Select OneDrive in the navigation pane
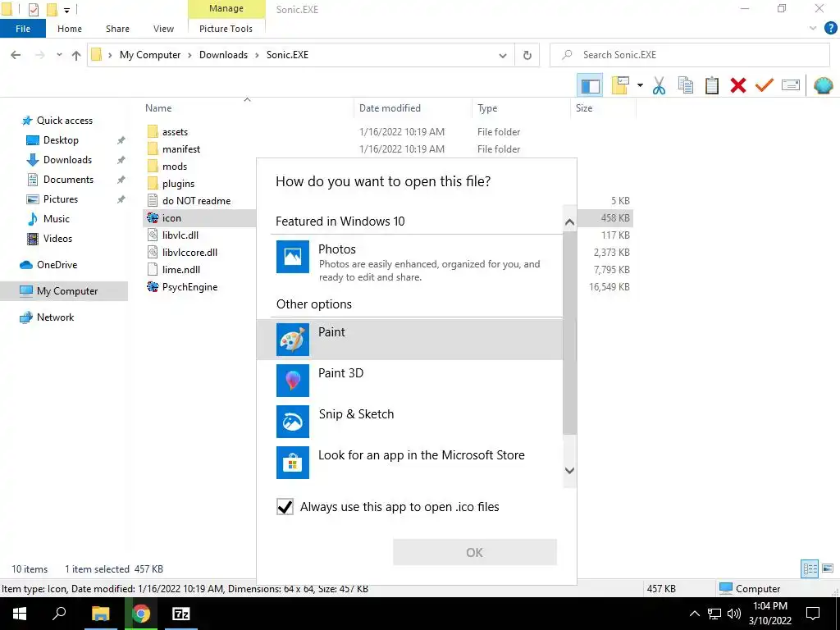Screen dimensions: 840x630 [x=57, y=265]
